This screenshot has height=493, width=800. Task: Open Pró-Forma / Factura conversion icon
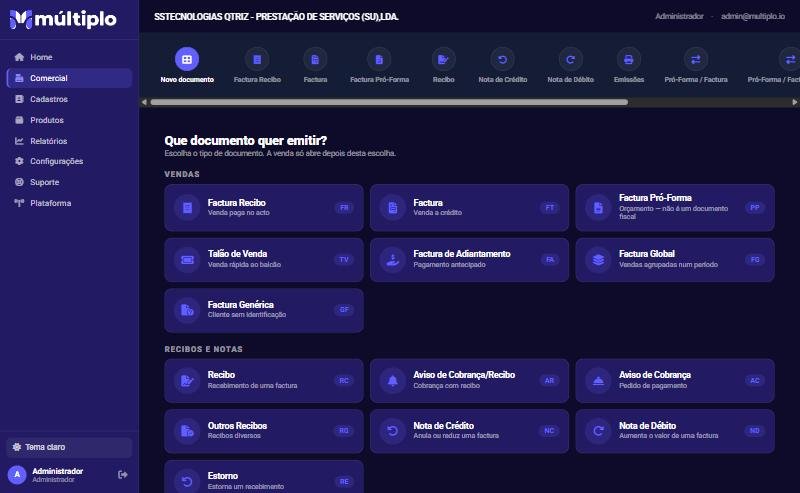click(x=696, y=60)
